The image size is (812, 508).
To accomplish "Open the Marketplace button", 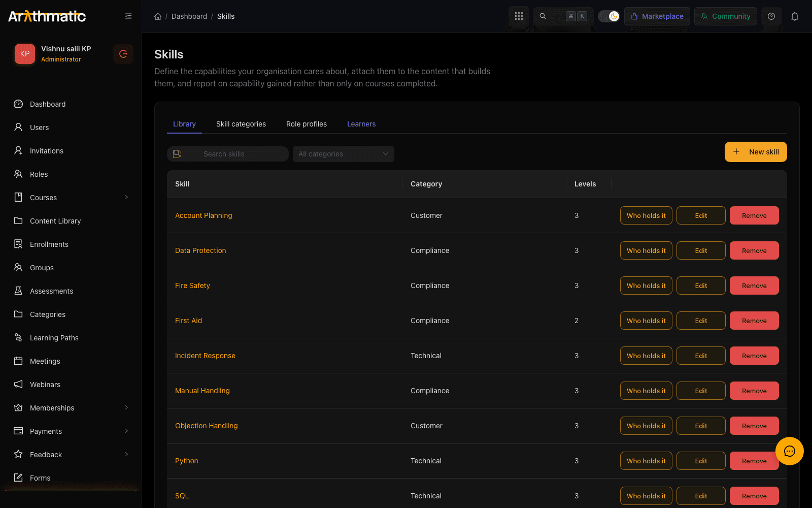I will point(657,16).
